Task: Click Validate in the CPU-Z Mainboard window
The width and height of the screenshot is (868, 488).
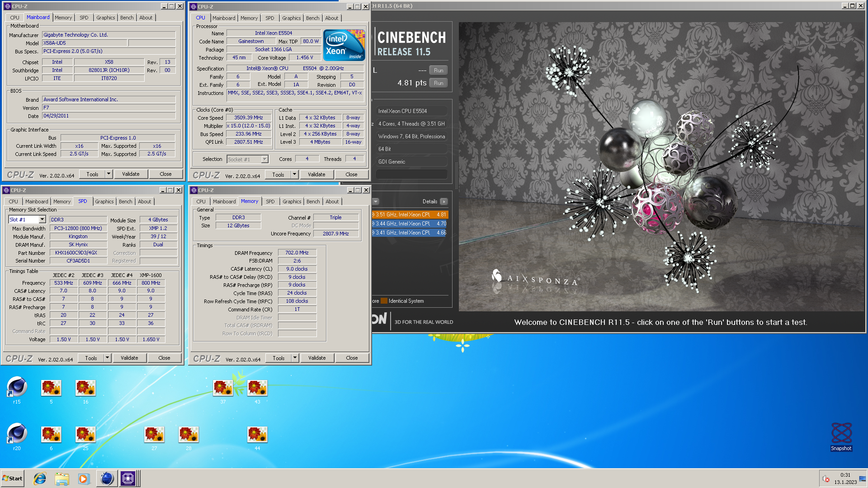Action: [131, 174]
